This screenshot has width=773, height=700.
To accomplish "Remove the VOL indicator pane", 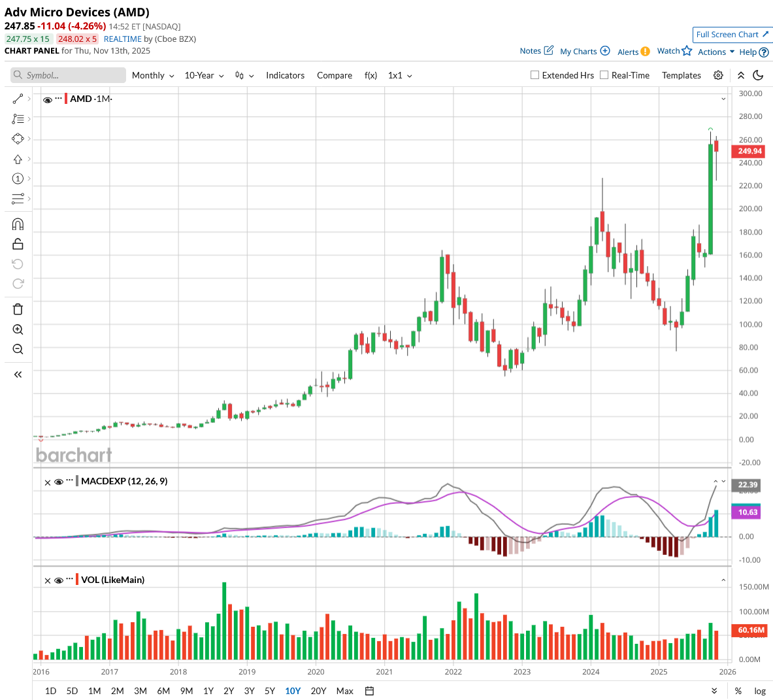I will click(x=47, y=580).
